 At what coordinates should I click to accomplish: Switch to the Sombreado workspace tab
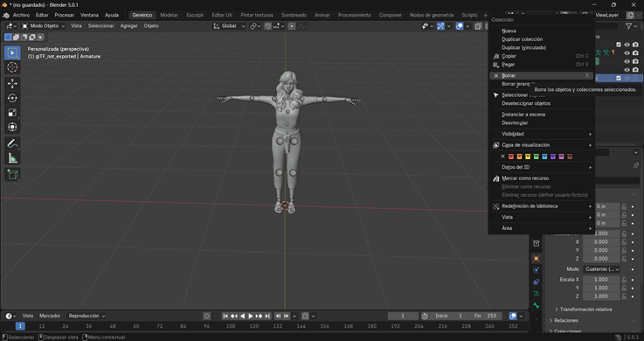coord(294,15)
